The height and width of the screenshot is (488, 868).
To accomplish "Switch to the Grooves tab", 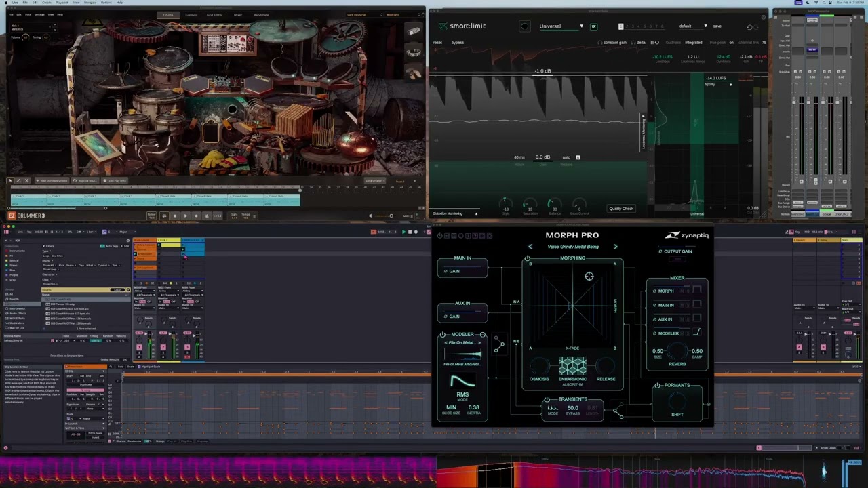I will [191, 14].
